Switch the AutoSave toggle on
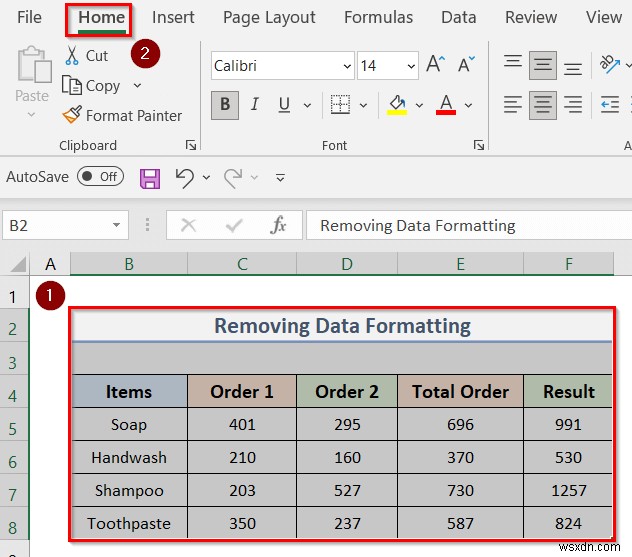This screenshot has height=557, width=632. 100,177
